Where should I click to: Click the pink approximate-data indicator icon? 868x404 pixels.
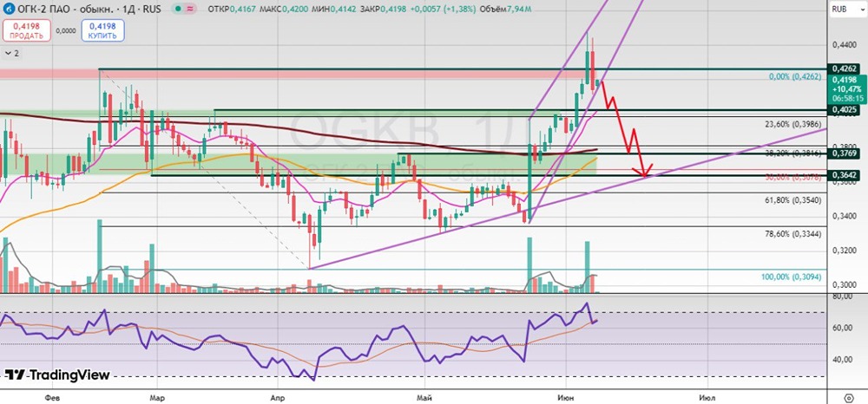point(190,10)
